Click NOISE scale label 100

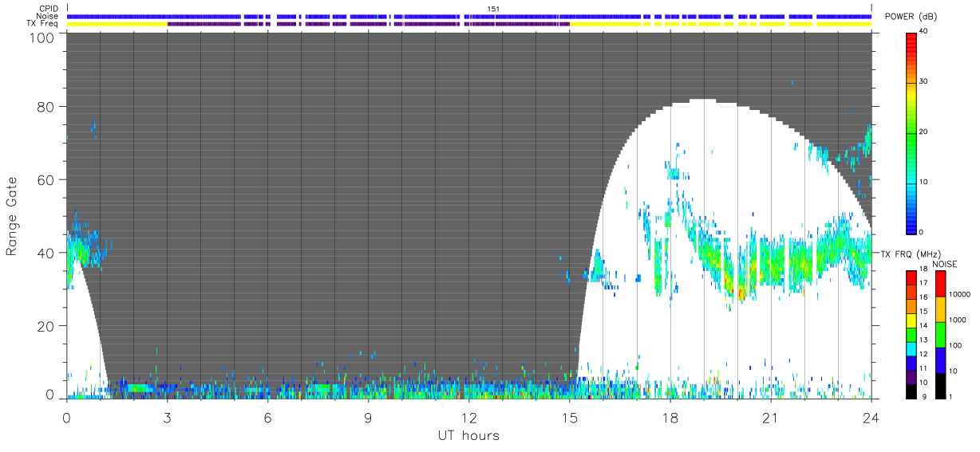954,345
